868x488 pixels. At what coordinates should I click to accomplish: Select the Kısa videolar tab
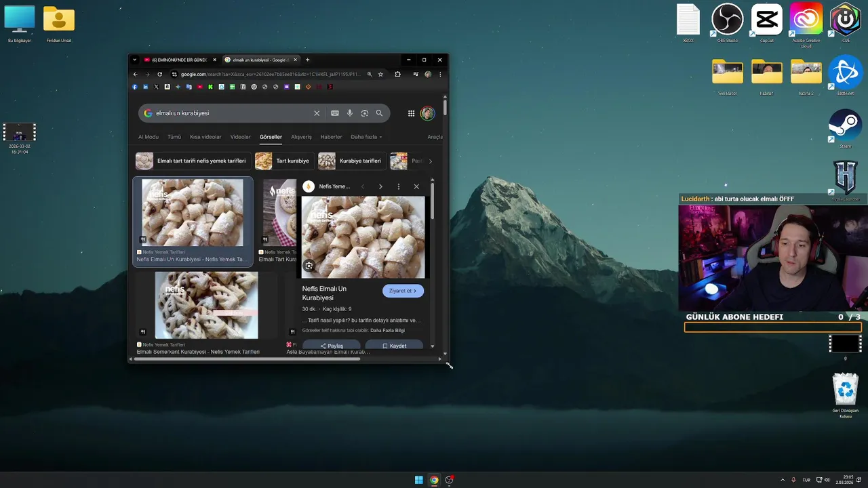pos(205,137)
